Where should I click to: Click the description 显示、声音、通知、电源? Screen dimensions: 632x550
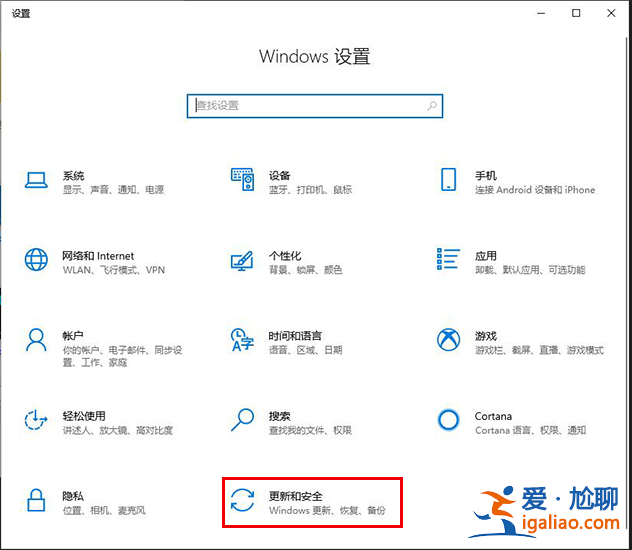click(x=113, y=189)
